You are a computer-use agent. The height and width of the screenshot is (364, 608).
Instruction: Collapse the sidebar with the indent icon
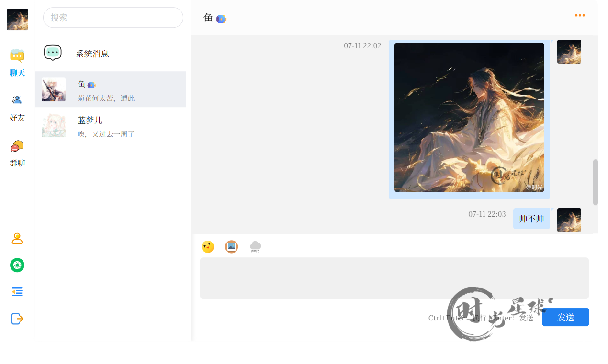(x=17, y=292)
